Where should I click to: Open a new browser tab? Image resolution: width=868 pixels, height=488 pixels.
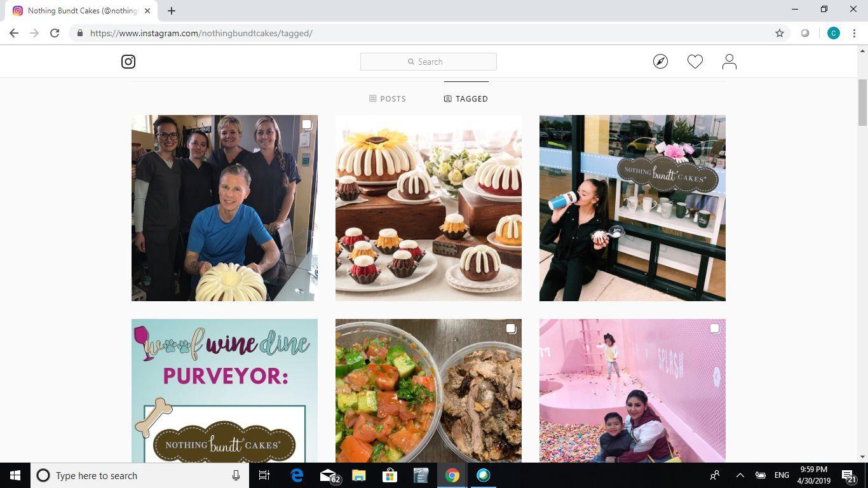[172, 11]
